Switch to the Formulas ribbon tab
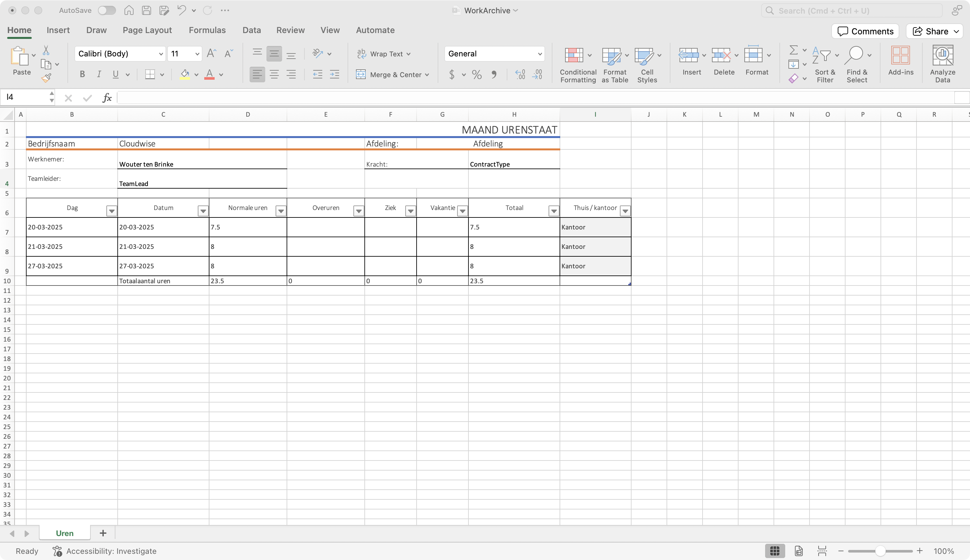The width and height of the screenshot is (970, 560). (x=207, y=30)
